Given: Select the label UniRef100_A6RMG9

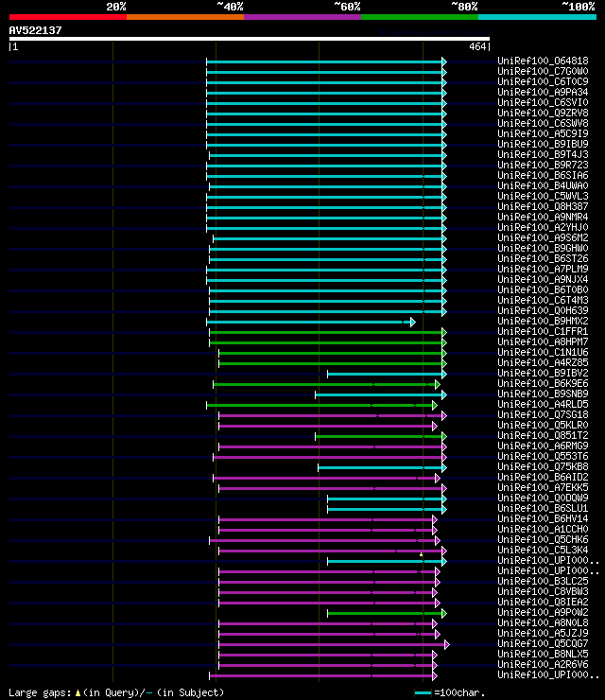Looking at the screenshot, I should click(x=543, y=446).
